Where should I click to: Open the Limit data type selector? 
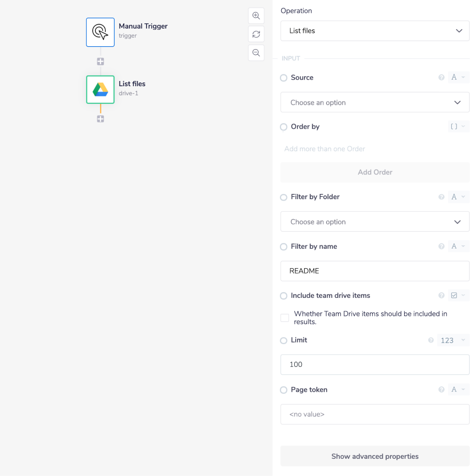click(453, 340)
